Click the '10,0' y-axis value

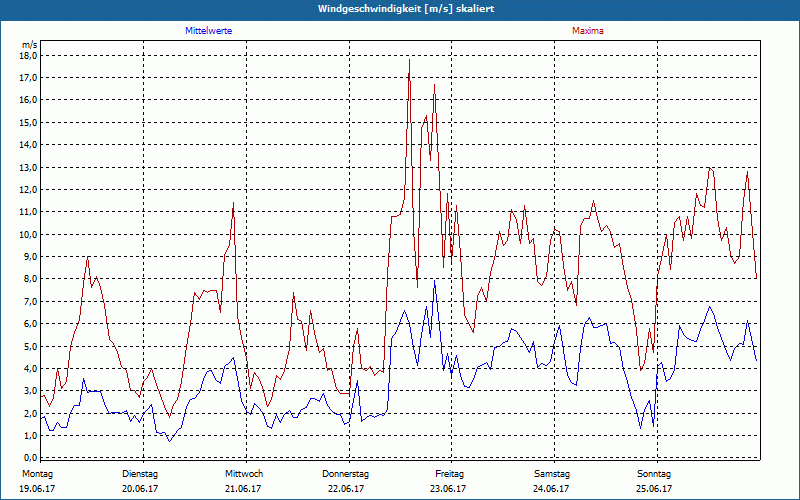(29, 234)
